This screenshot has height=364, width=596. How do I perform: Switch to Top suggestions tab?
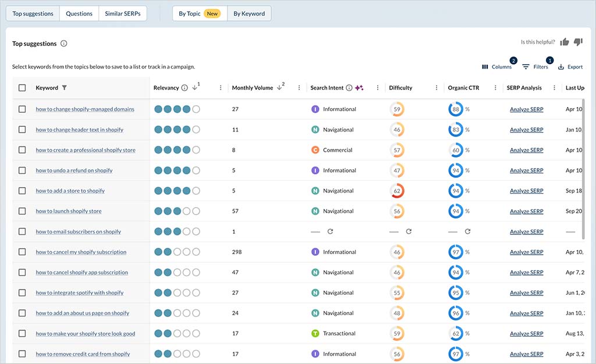(33, 13)
